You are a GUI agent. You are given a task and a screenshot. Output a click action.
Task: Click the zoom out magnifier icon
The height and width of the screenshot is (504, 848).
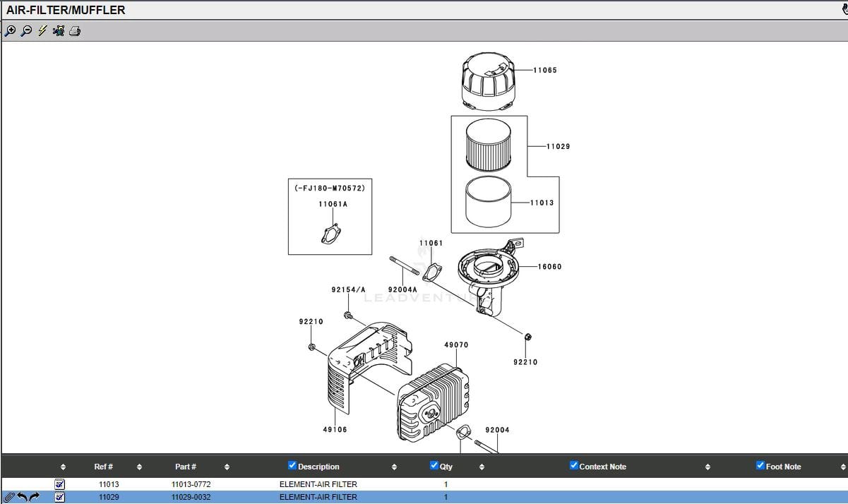pyautogui.click(x=26, y=31)
